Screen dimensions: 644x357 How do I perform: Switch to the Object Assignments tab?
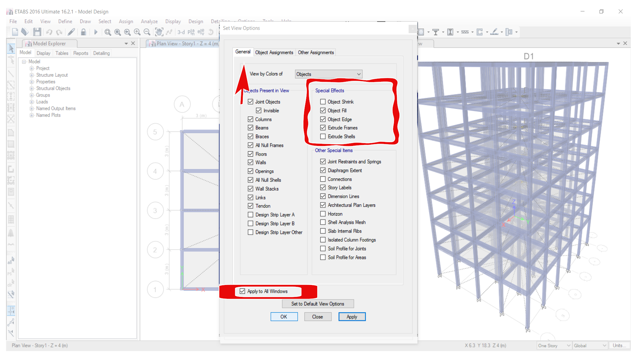(274, 52)
